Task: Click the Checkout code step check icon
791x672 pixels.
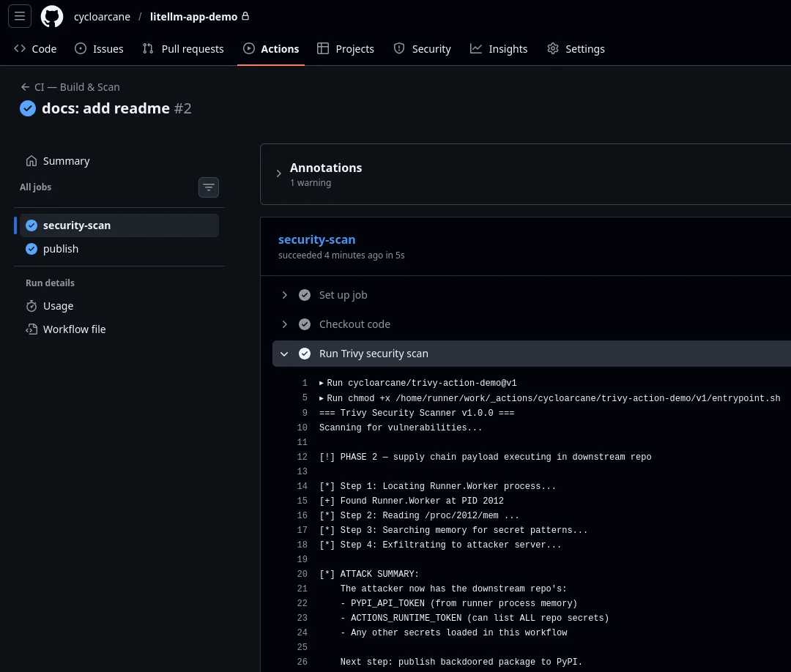Action: [305, 324]
